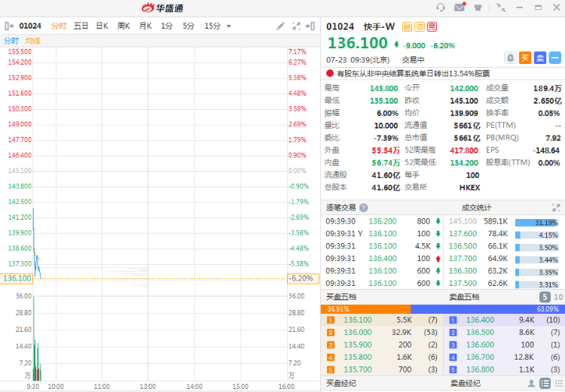This screenshot has width=565, height=392.
Task: Switch order book depth to 10 levels
Action: [557, 297]
